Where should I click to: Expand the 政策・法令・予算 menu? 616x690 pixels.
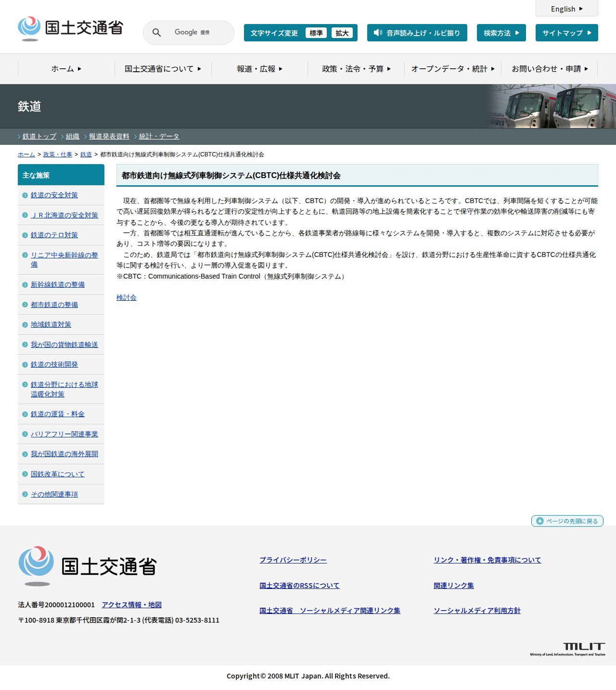[356, 69]
